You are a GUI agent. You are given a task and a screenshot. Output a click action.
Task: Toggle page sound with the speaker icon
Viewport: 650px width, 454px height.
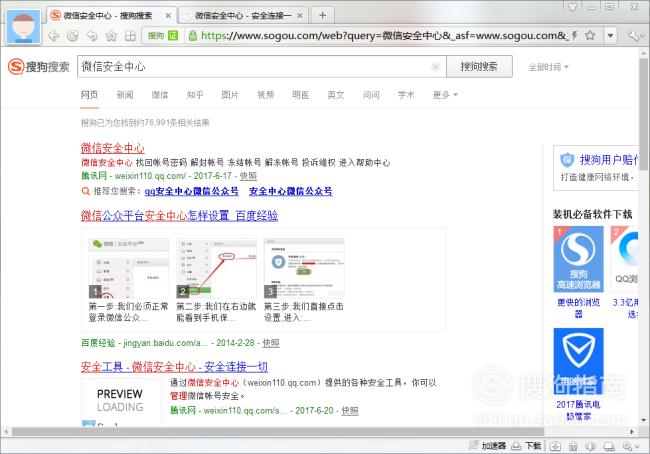(591, 446)
